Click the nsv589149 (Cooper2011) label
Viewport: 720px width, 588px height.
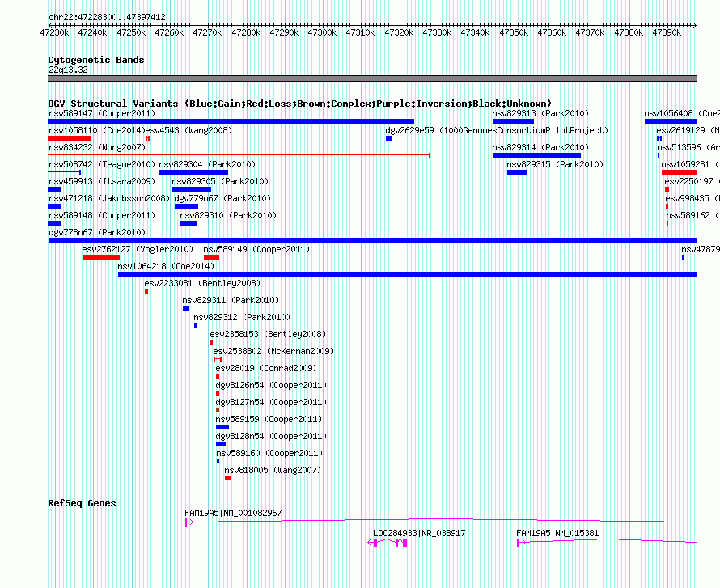[x=256, y=249]
